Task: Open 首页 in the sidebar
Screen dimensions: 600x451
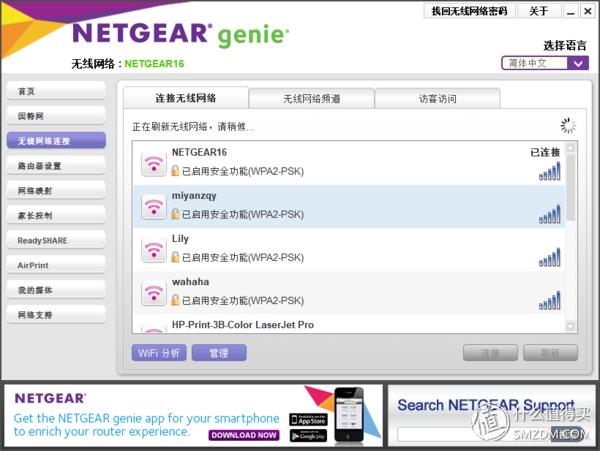Action: [x=56, y=91]
